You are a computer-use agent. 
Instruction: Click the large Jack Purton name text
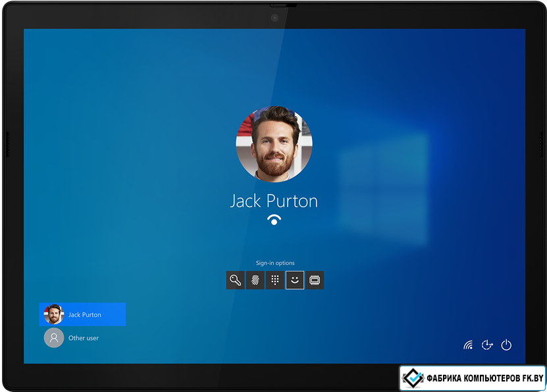coord(274,201)
